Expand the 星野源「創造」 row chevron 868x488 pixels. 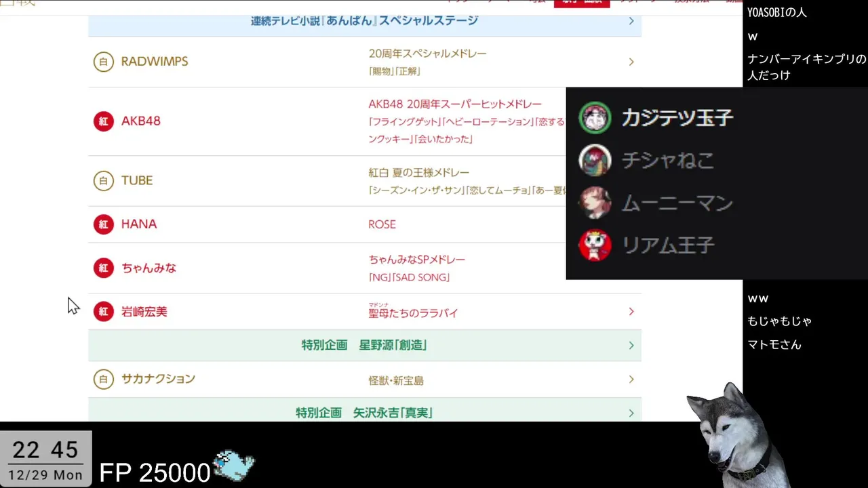[631, 346]
